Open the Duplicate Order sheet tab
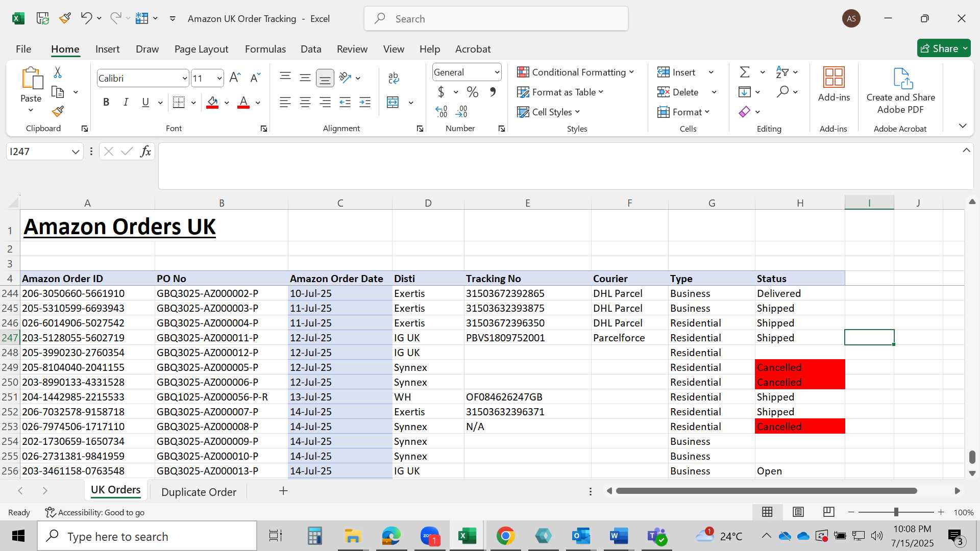The width and height of the screenshot is (980, 551). point(199,492)
